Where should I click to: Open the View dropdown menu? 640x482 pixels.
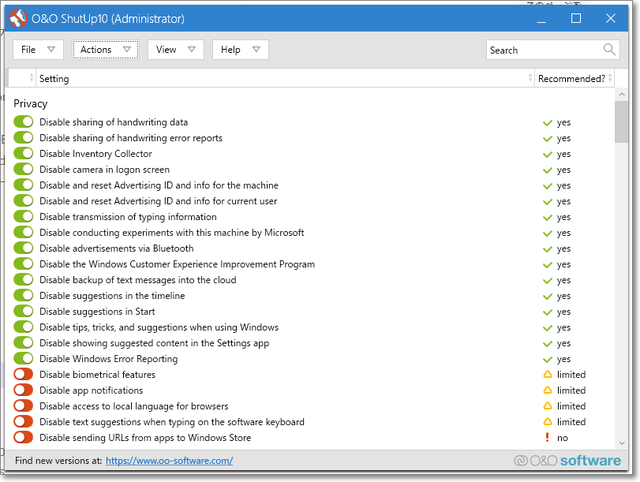pyautogui.click(x=176, y=50)
